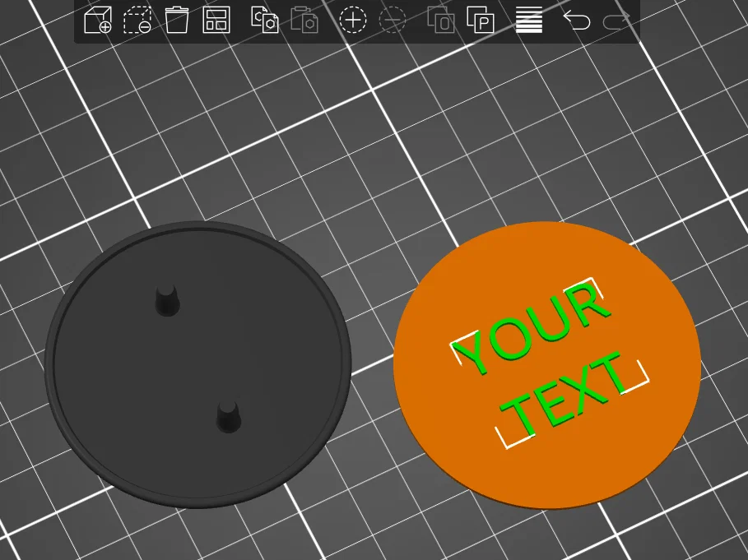Screen dimensions: 748x560
Task: Click the Paste clipboard icon
Action: [304, 20]
